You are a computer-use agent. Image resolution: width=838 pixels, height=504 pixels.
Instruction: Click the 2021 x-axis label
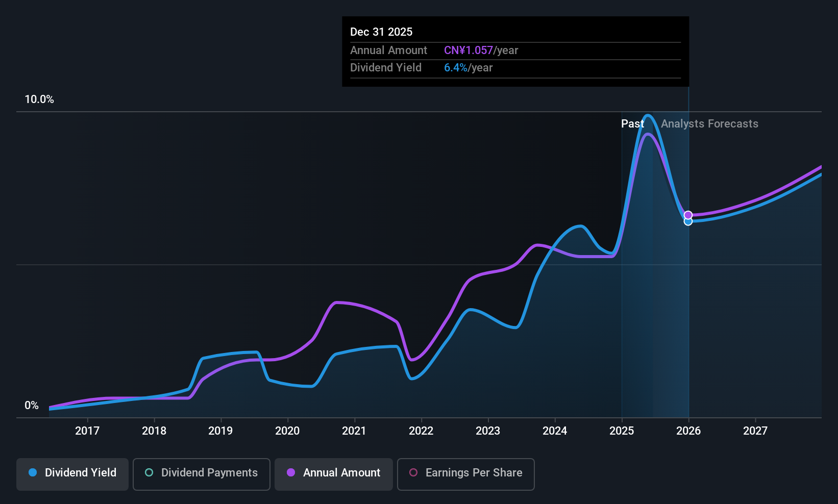354,431
